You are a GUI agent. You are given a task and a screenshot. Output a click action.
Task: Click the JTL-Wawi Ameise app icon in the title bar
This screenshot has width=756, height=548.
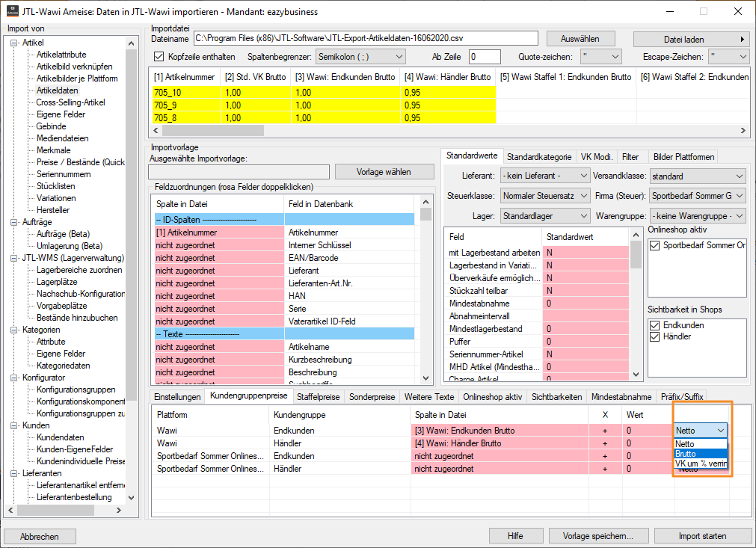[x=12, y=11]
